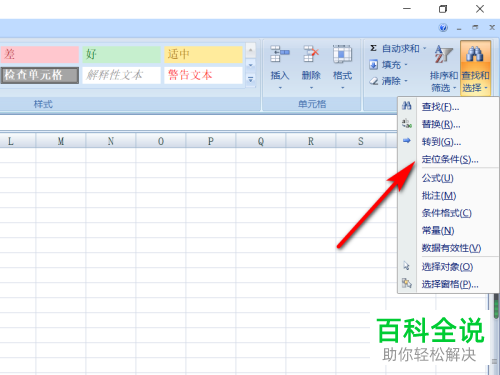This screenshot has width=500, height=375.
Task: Apply the 解释性文本 cell style
Action: [122, 75]
